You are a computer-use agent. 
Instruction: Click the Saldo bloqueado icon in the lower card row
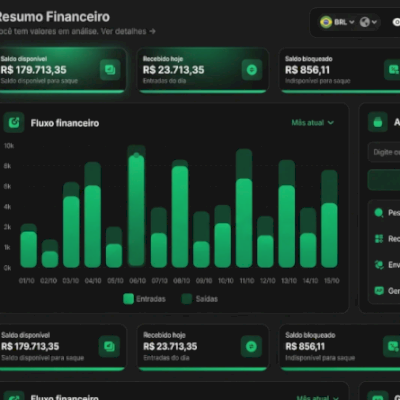(392, 347)
